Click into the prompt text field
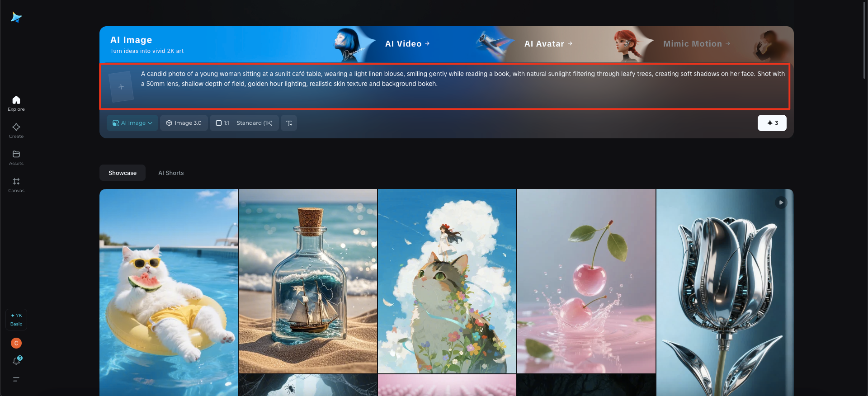 (x=462, y=86)
